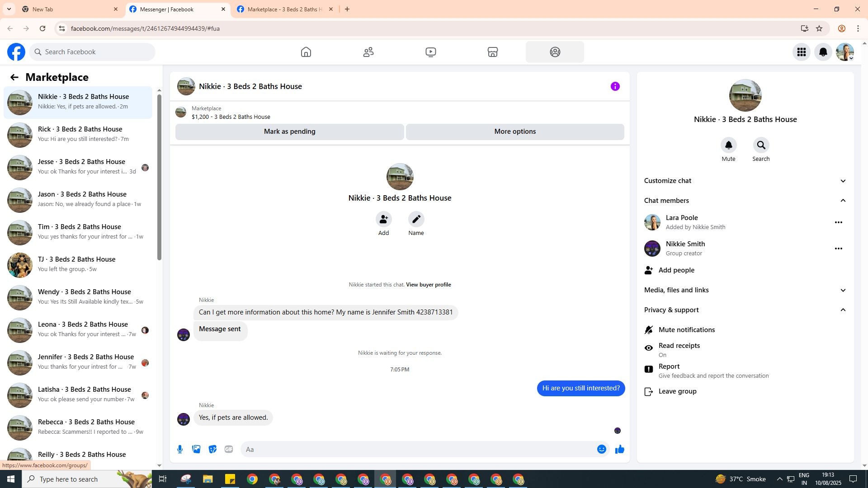Expand the Customize chat section
The height and width of the screenshot is (488, 868).
click(745, 181)
